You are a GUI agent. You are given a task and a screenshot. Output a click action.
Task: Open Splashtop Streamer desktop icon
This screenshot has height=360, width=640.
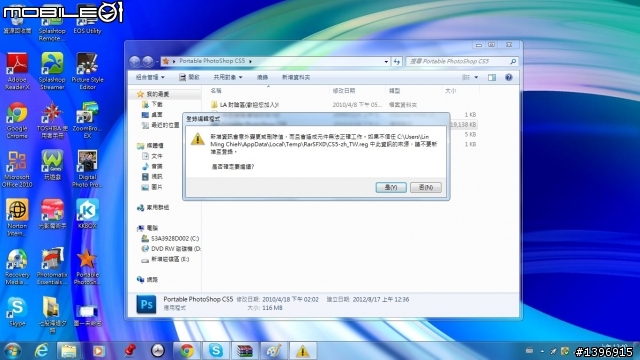point(52,71)
